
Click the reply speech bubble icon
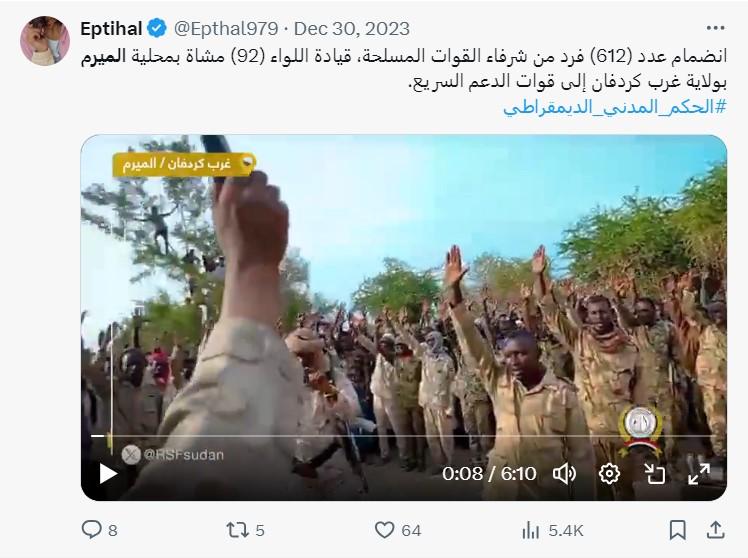click(91, 530)
